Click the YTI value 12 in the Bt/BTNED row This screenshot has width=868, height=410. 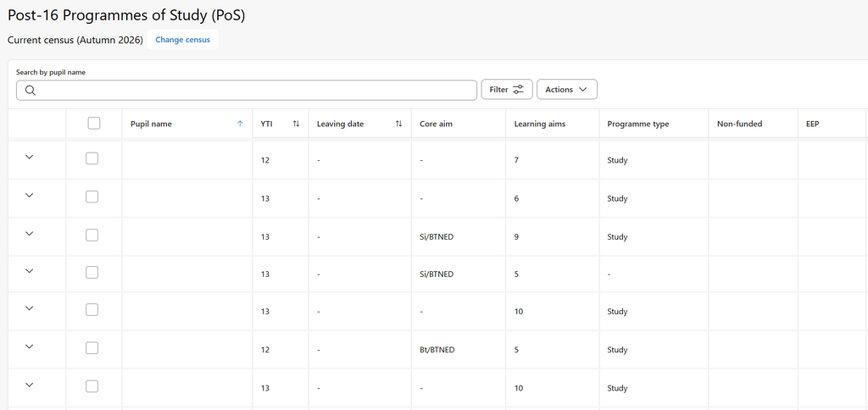click(x=265, y=350)
